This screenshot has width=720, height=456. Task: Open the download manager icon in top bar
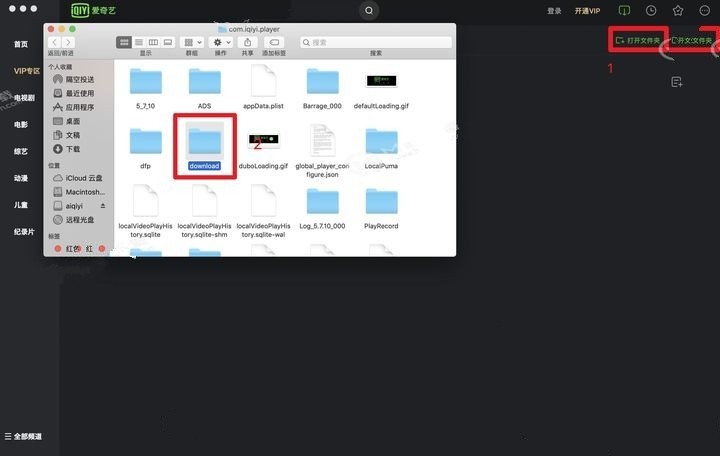625,10
